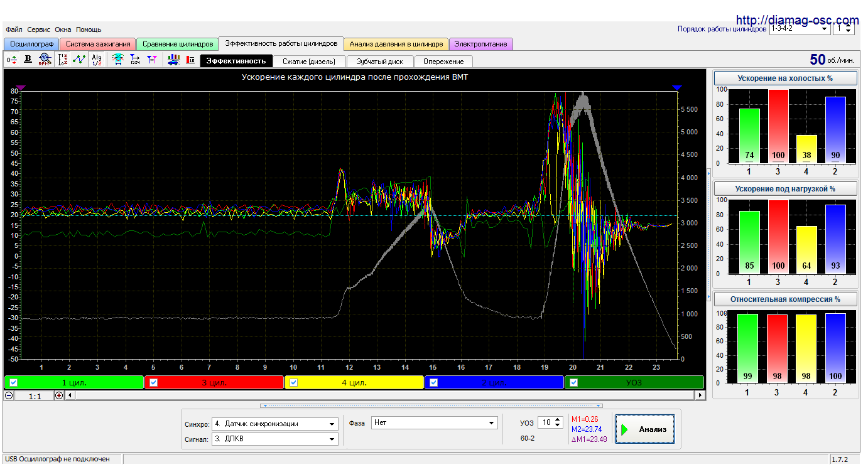This screenshot has height=467, width=868.
Task: Click the 50 об./мин. RPM readout
Action: pos(832,60)
